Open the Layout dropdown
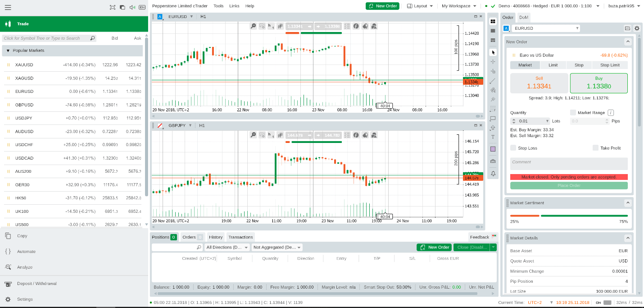Screen dimensions: 644x308 pos(420,6)
